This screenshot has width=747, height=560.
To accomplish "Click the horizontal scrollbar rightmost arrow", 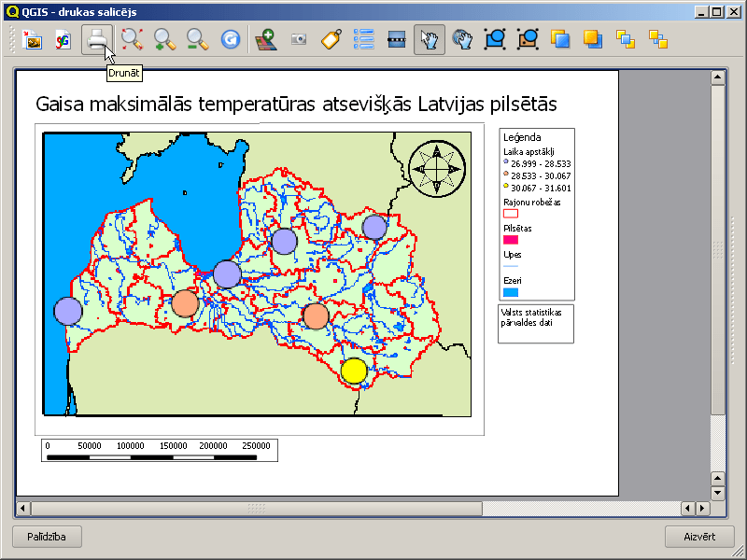I will [702, 508].
